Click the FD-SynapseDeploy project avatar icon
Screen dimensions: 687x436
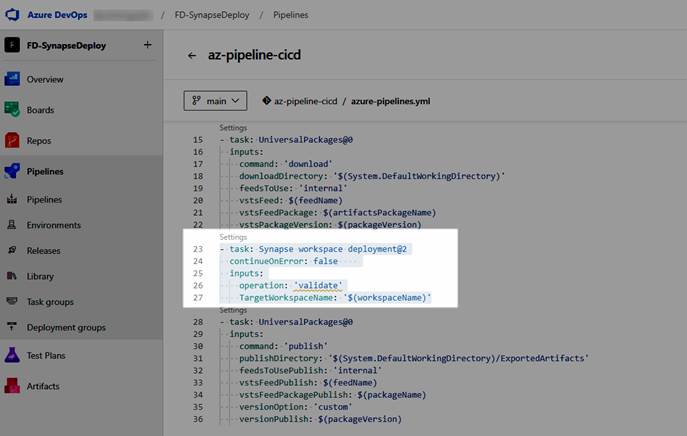coord(12,45)
